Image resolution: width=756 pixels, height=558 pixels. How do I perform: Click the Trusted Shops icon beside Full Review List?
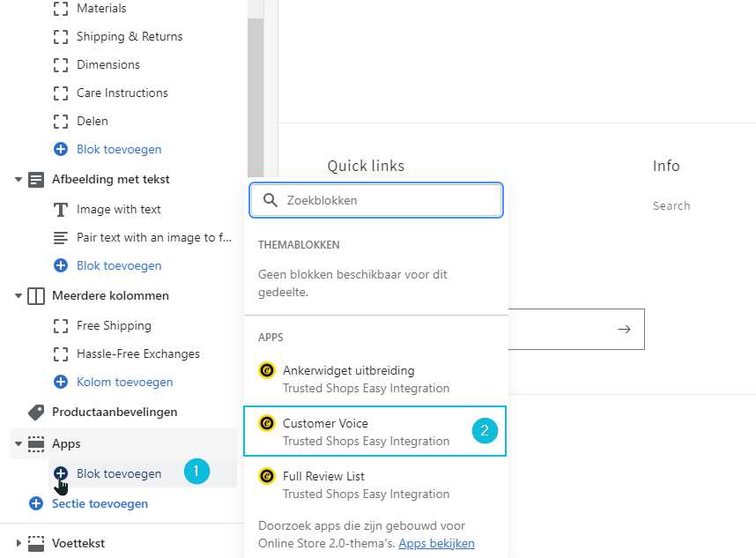pos(266,477)
